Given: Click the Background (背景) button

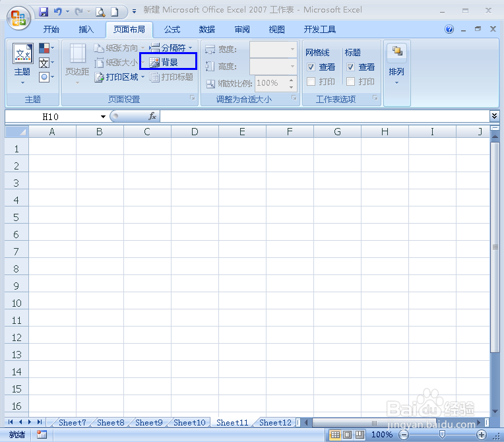Looking at the screenshot, I should tap(168, 61).
